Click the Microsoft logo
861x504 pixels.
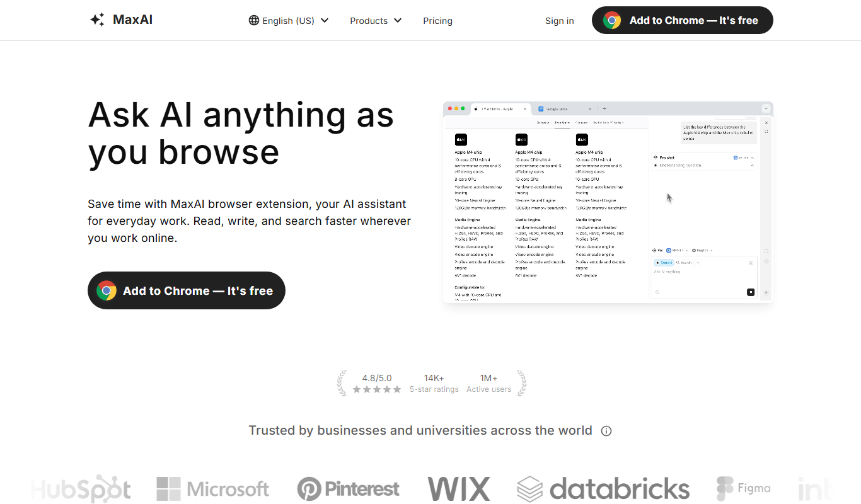coord(213,489)
